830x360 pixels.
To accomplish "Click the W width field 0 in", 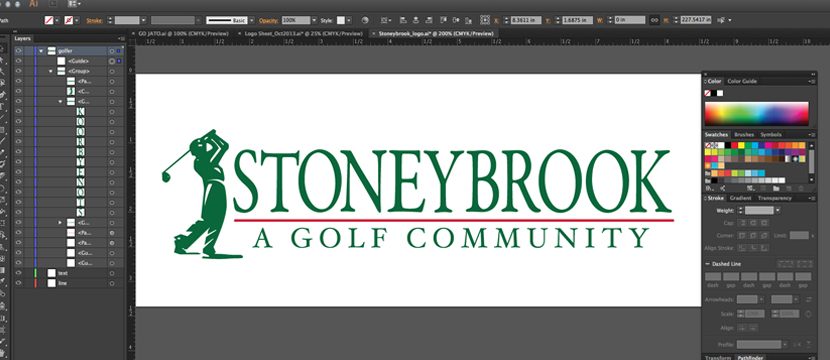I will 630,20.
